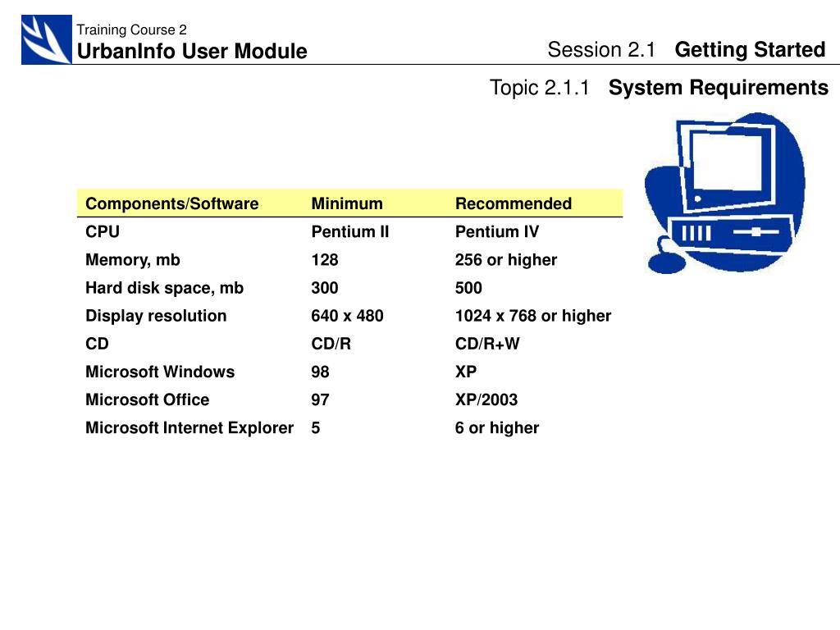Click the 'Pentium II' cell
The height and width of the screenshot is (630, 840).
coord(349,231)
